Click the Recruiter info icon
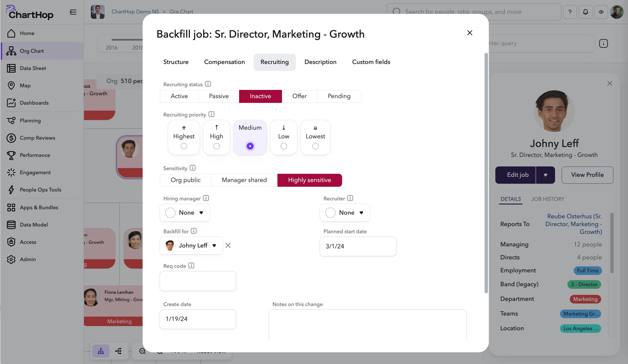 pos(350,198)
